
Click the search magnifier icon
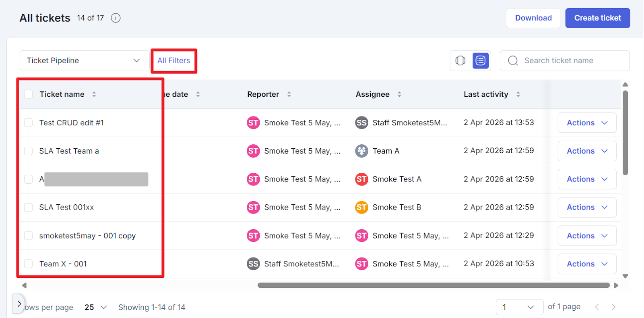tap(513, 60)
